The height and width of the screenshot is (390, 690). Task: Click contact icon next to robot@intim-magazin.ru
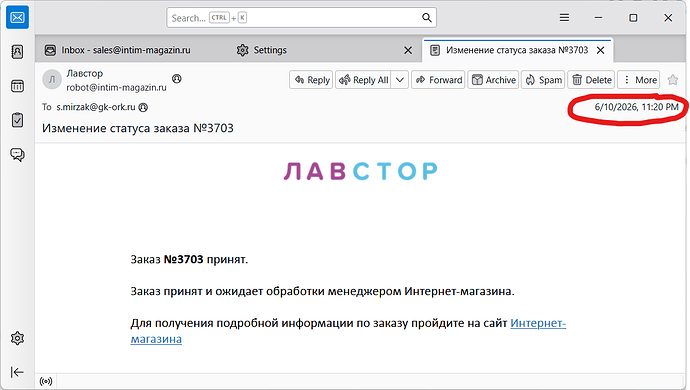click(x=176, y=79)
